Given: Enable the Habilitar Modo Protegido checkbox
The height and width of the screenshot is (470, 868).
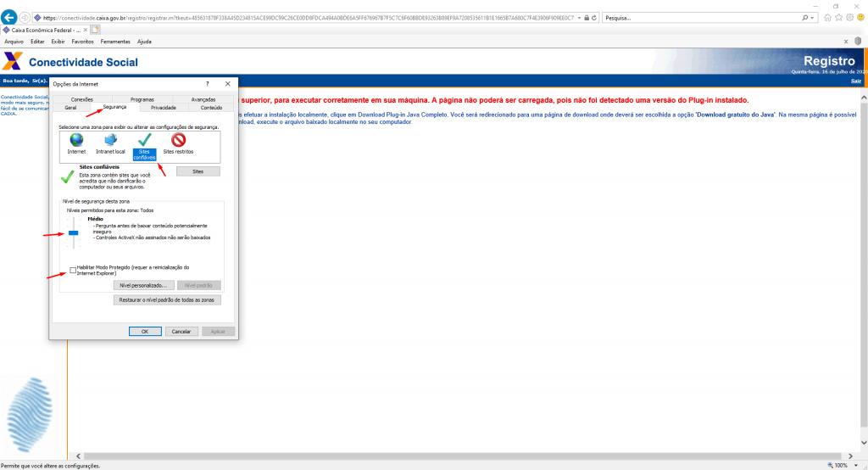Looking at the screenshot, I should (x=73, y=270).
